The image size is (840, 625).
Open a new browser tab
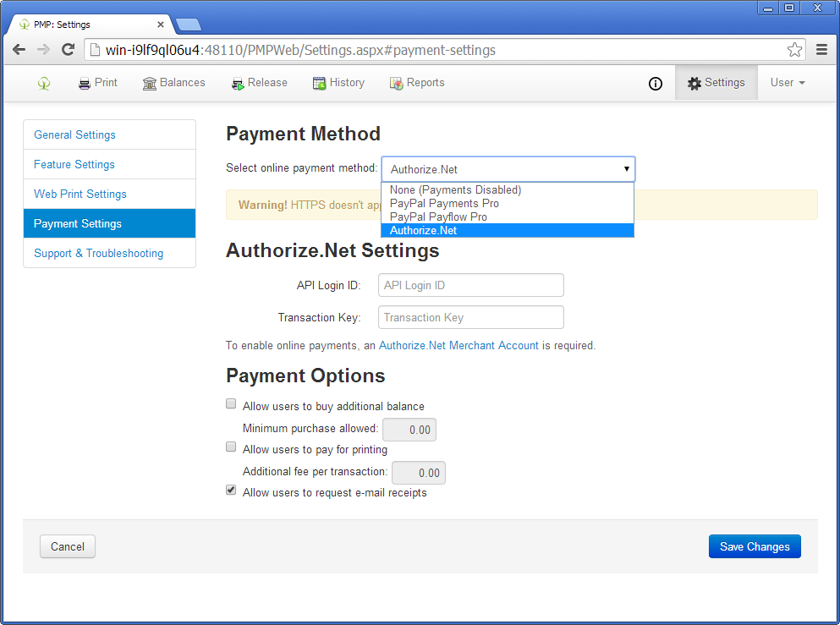tap(188, 25)
